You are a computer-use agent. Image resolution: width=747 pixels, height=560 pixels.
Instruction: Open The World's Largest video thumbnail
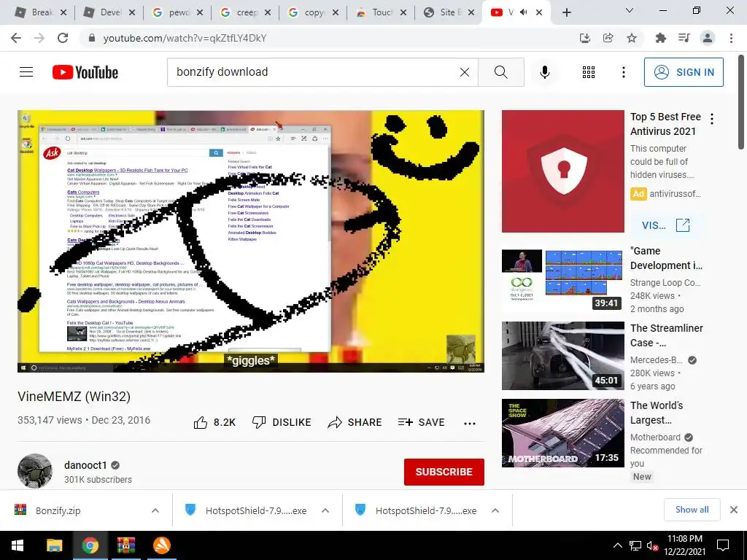[x=563, y=433]
